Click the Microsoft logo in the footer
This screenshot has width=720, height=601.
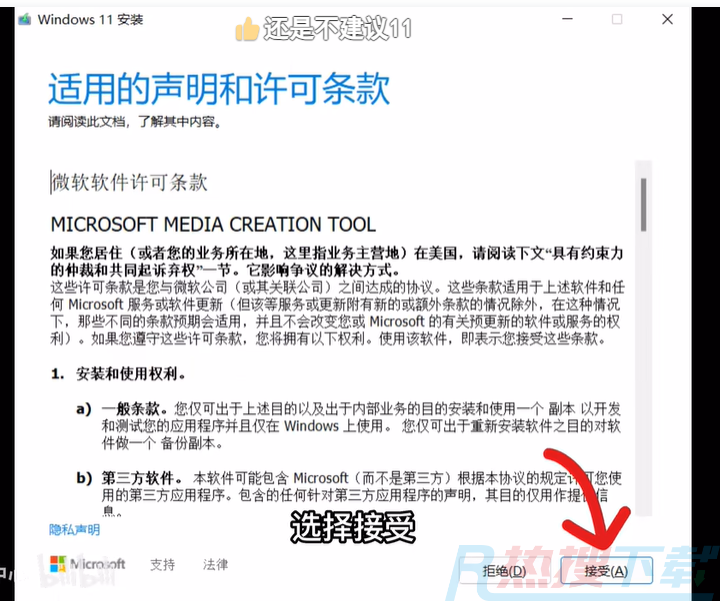click(87, 564)
